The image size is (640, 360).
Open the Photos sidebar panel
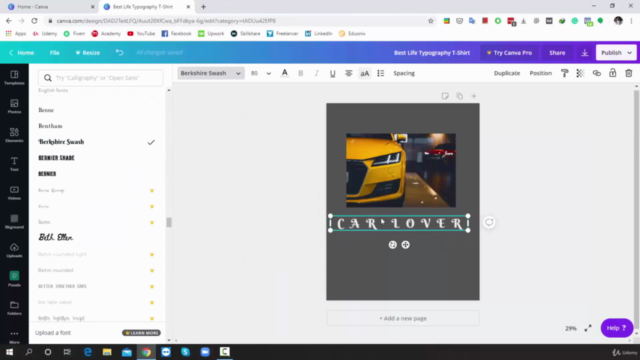[x=14, y=106]
